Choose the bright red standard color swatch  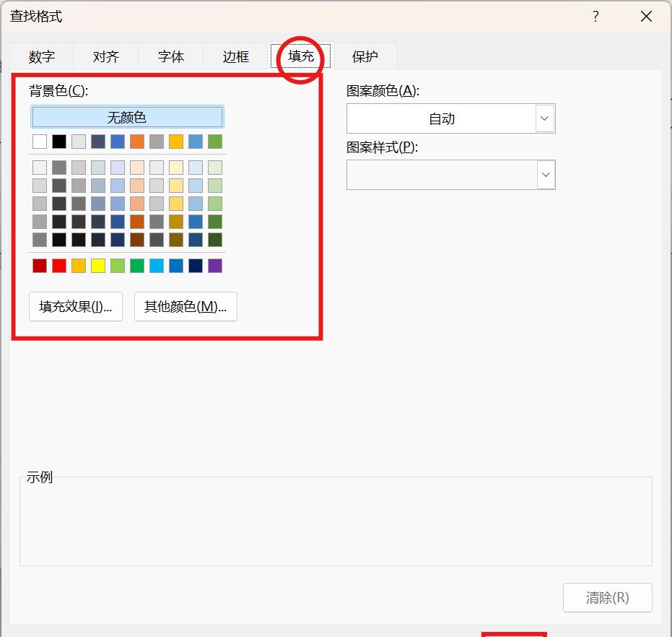[59, 266]
